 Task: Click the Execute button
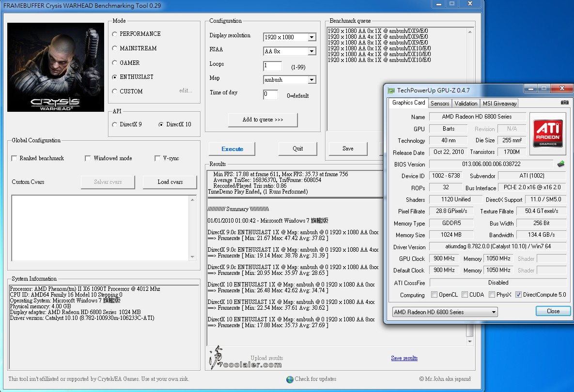[x=232, y=149]
